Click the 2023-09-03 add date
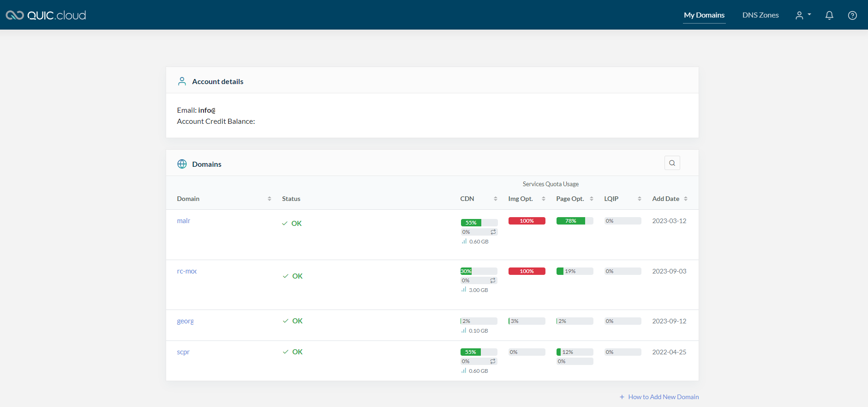868x407 pixels. (669, 271)
